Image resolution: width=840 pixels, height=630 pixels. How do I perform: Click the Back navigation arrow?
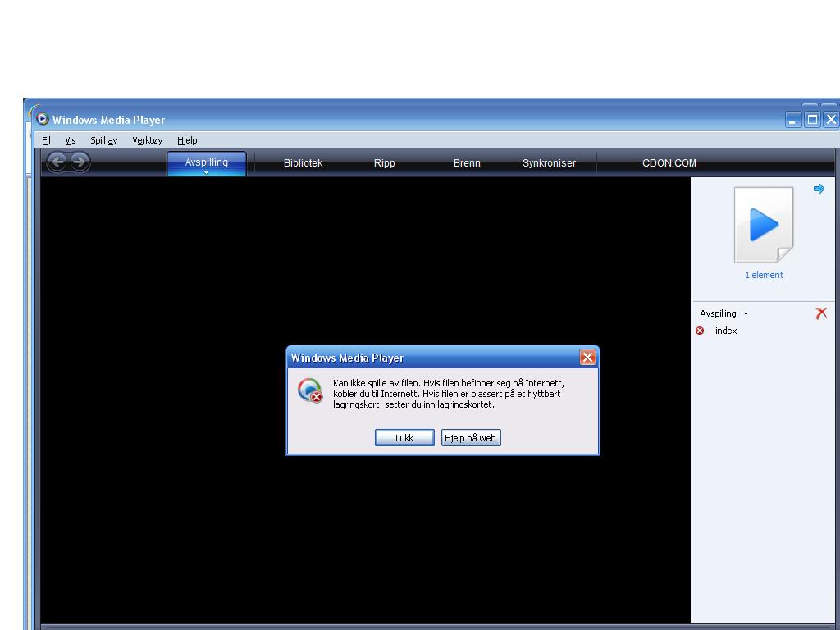(x=57, y=162)
